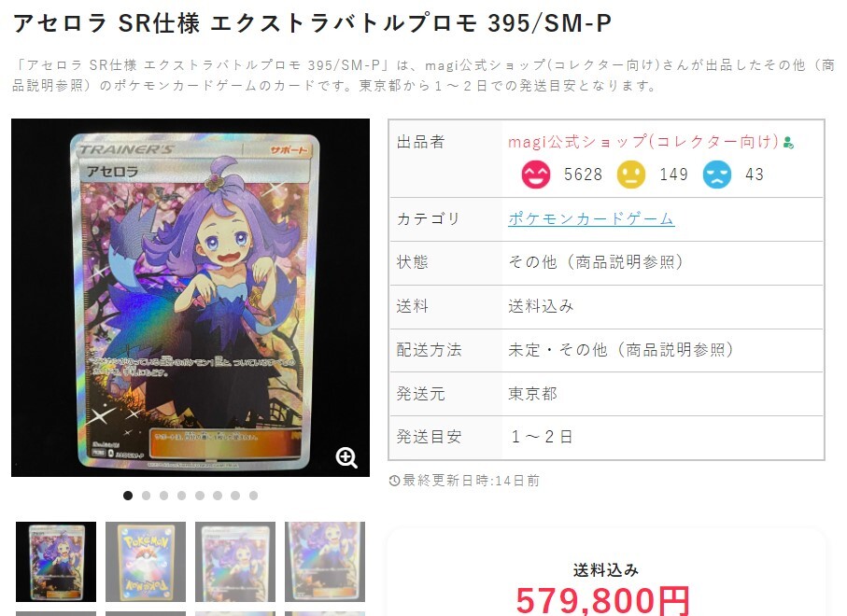
Task: Click the yellow neutral face rating icon
Action: (x=631, y=175)
